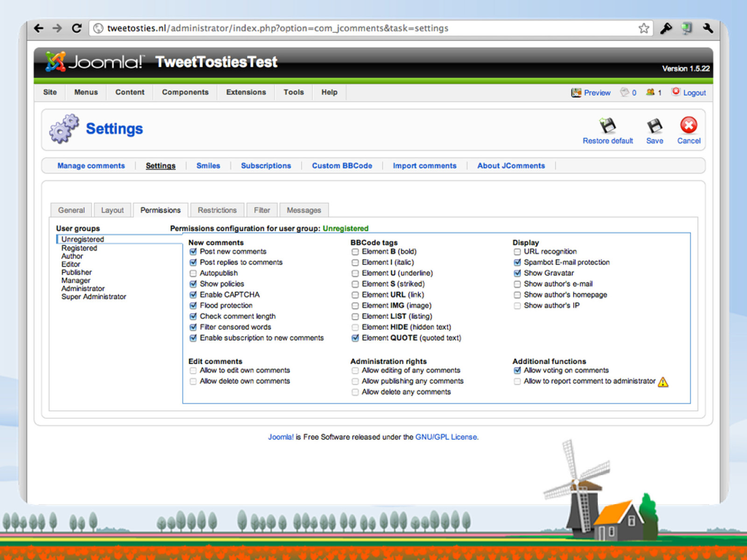Open Custom BBCode link

[342, 166]
